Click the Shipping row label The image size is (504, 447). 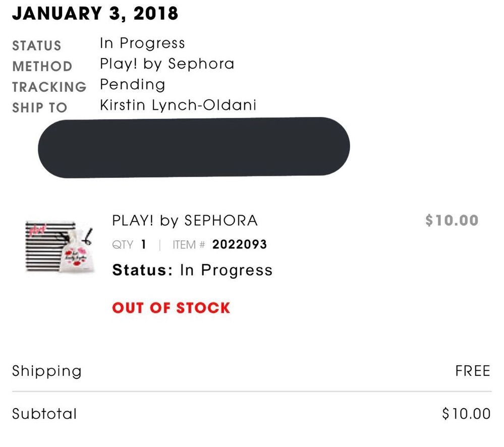[47, 372]
